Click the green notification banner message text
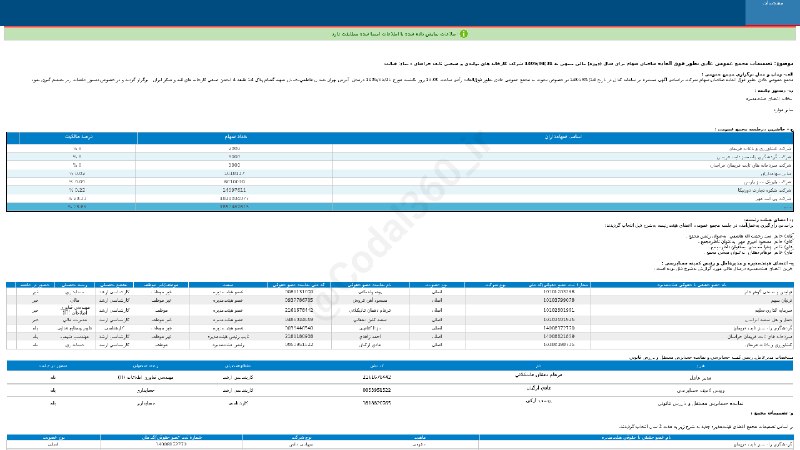This screenshot has width=800, height=450. pyautogui.click(x=394, y=34)
